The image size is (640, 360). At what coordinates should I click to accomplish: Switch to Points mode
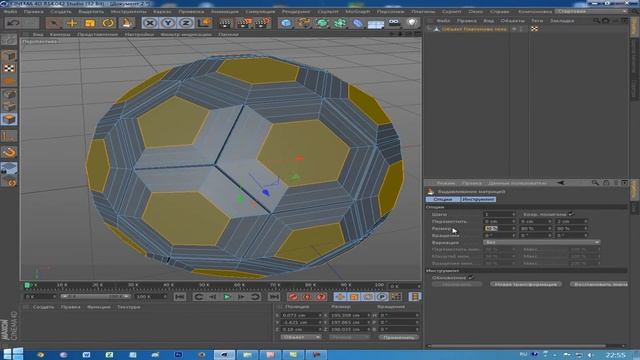tap(9, 95)
